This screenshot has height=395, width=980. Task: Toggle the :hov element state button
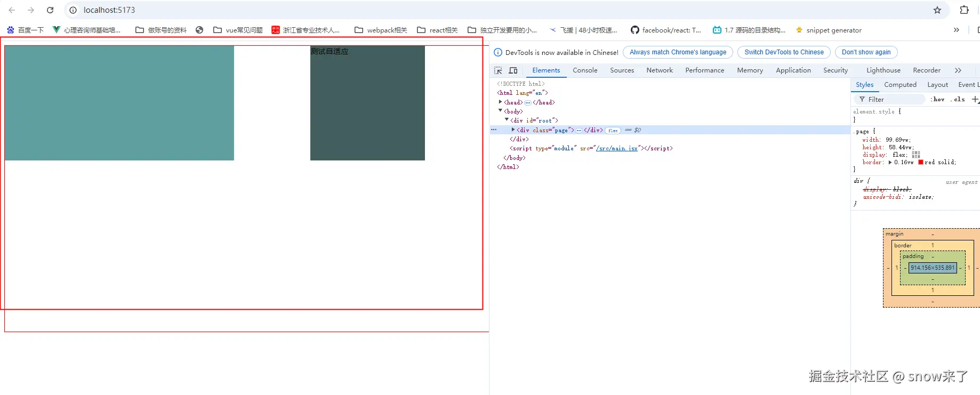click(x=937, y=99)
